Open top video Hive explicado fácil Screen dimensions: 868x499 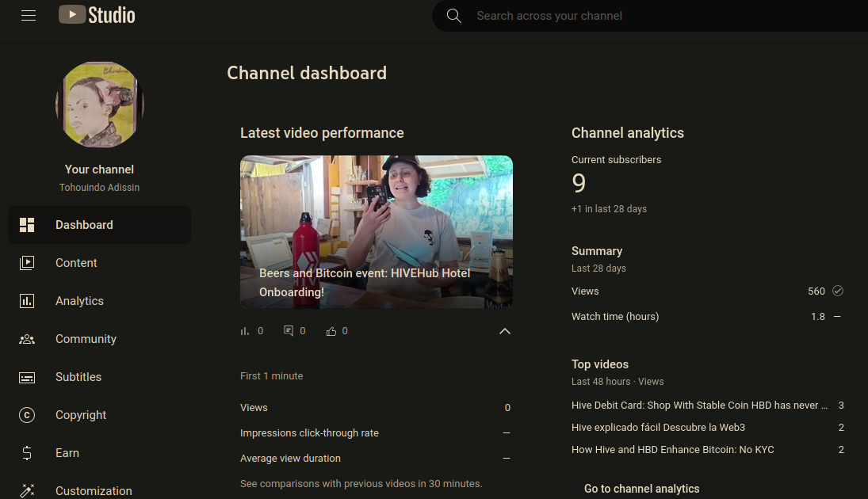pos(658,427)
